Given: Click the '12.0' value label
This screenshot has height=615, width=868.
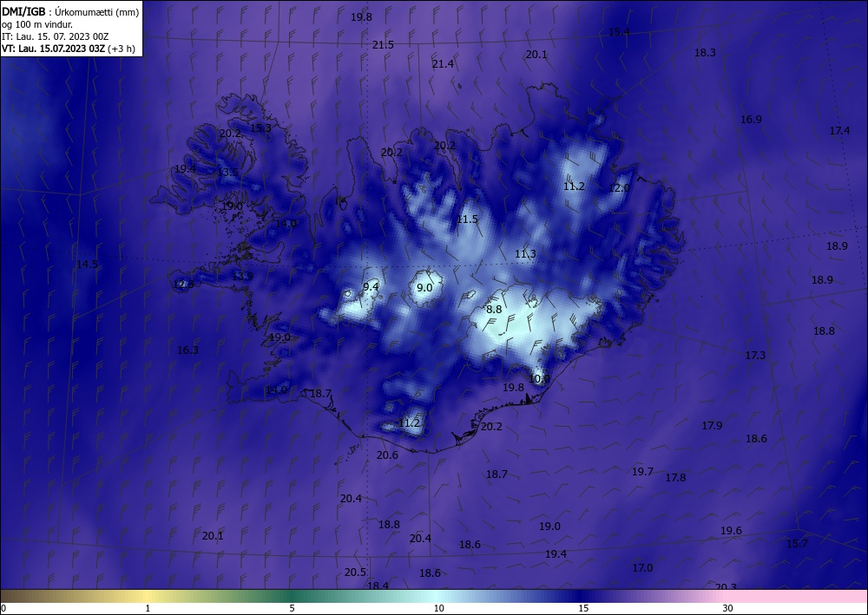Looking at the screenshot, I should click(619, 188).
